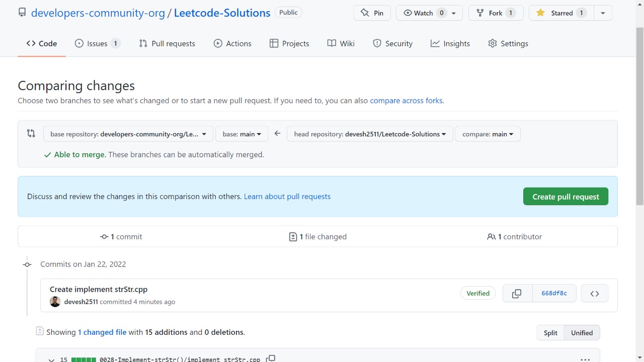Click the Pin repository button

(372, 13)
